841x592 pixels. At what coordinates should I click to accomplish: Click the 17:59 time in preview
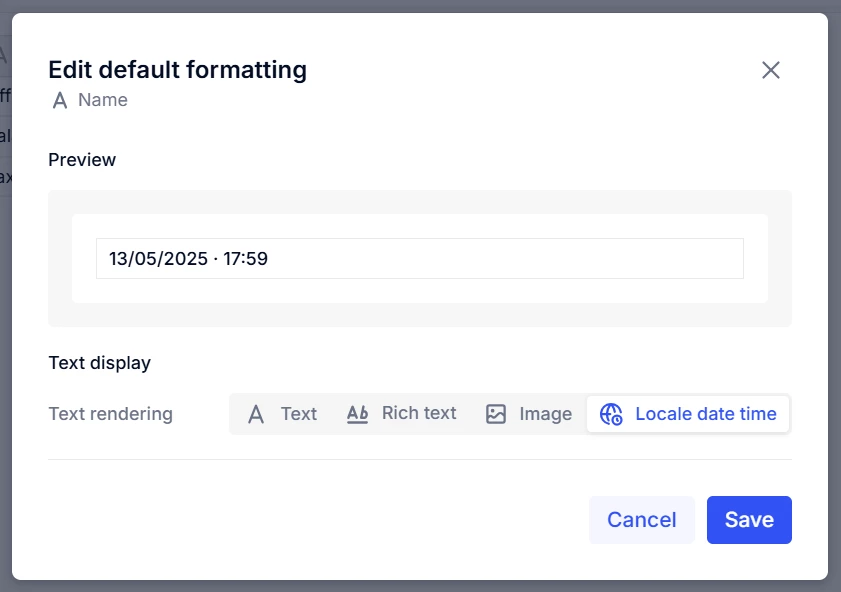click(x=245, y=259)
